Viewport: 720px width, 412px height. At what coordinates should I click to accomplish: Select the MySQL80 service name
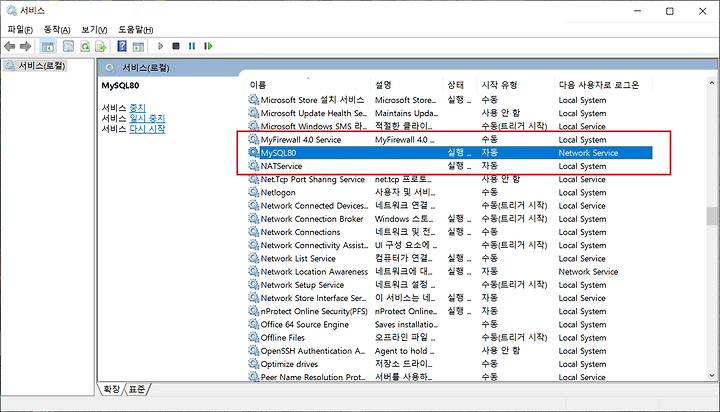tap(278, 152)
